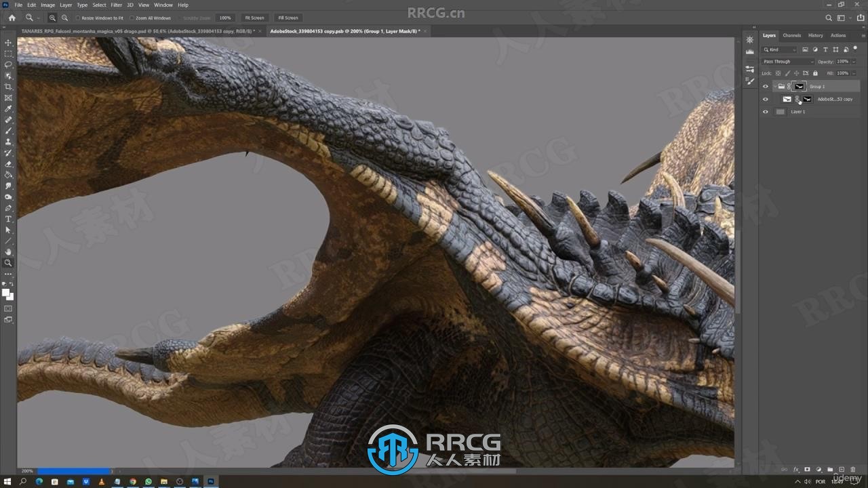Select the Eraser tool
Image resolution: width=868 pixels, height=488 pixels.
point(8,164)
